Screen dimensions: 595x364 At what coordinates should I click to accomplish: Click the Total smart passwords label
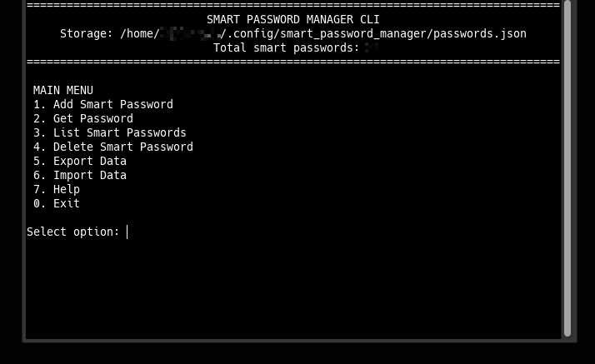tap(286, 47)
